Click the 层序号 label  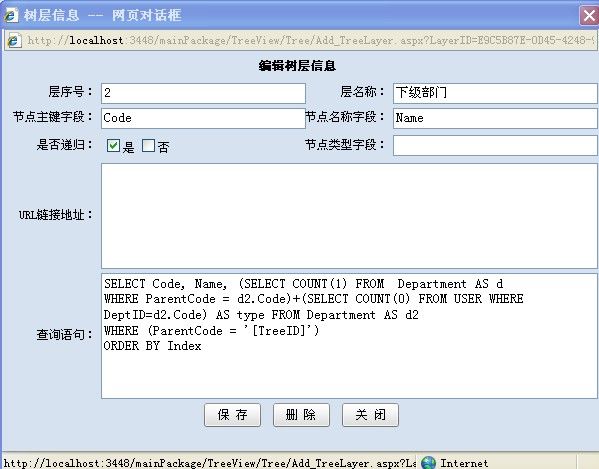[x=70, y=92]
